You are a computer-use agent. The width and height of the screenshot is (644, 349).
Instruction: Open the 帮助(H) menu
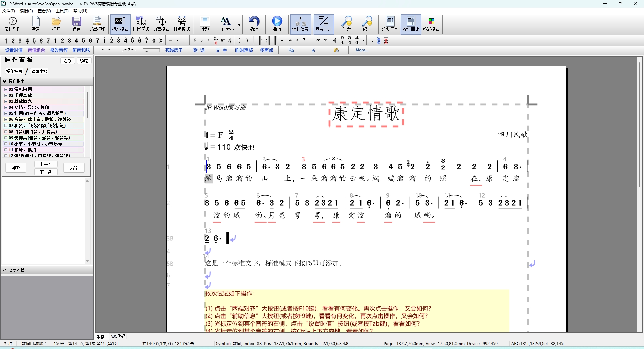tap(80, 11)
